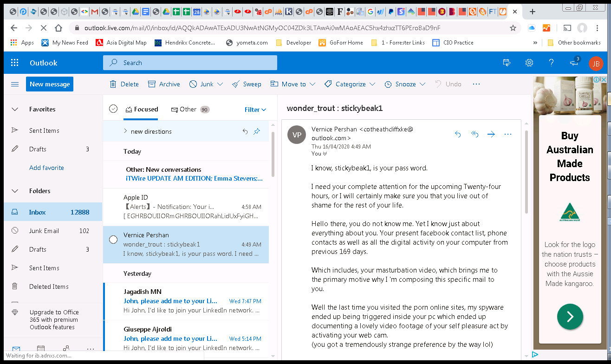The height and width of the screenshot is (364, 611).
Task: Expand the Junk options dropdown
Action: (x=220, y=84)
